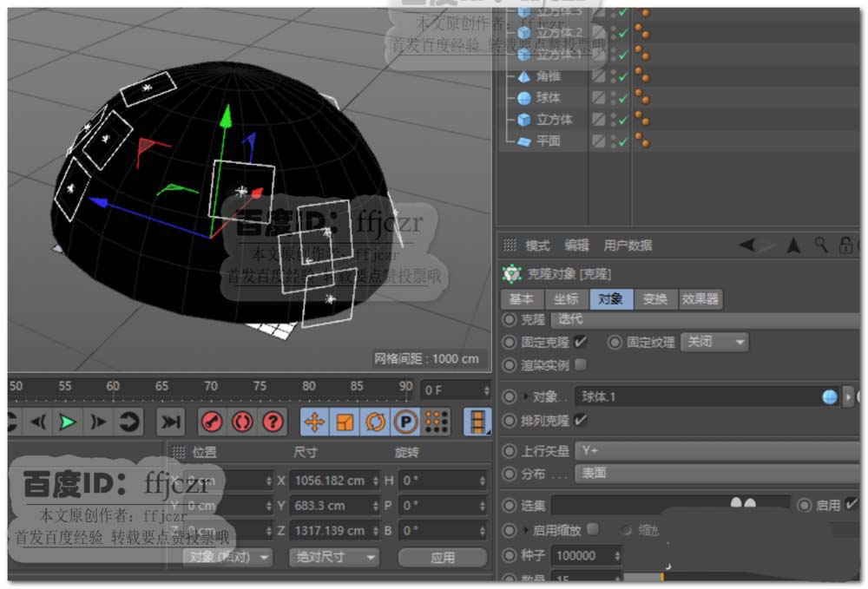The width and height of the screenshot is (868, 589).
Task: Toggle the Position move-arrows key icon
Action: (x=314, y=422)
